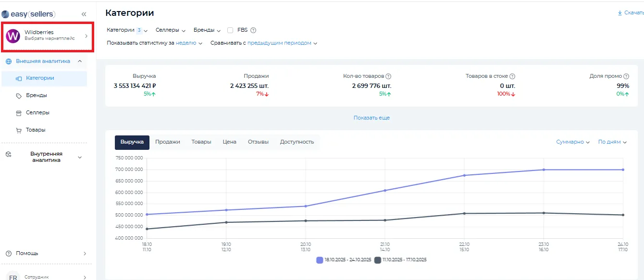Open the По дням grouping dropdown
The height and width of the screenshot is (280, 644).
[612, 142]
